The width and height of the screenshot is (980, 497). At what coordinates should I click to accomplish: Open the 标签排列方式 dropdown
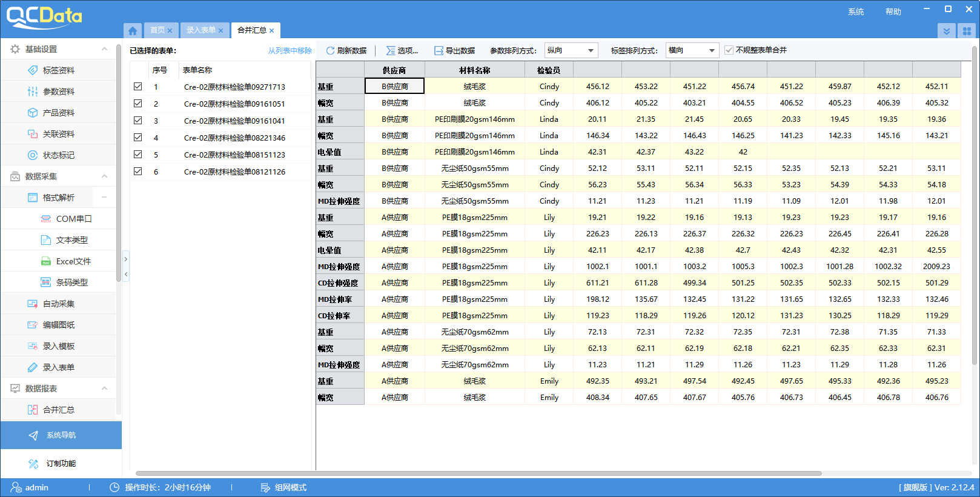[x=692, y=50]
